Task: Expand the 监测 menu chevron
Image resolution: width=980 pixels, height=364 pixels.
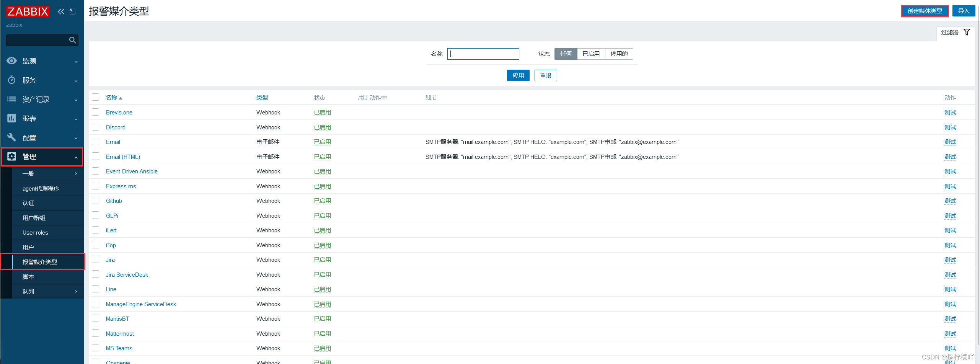Action: coord(76,62)
